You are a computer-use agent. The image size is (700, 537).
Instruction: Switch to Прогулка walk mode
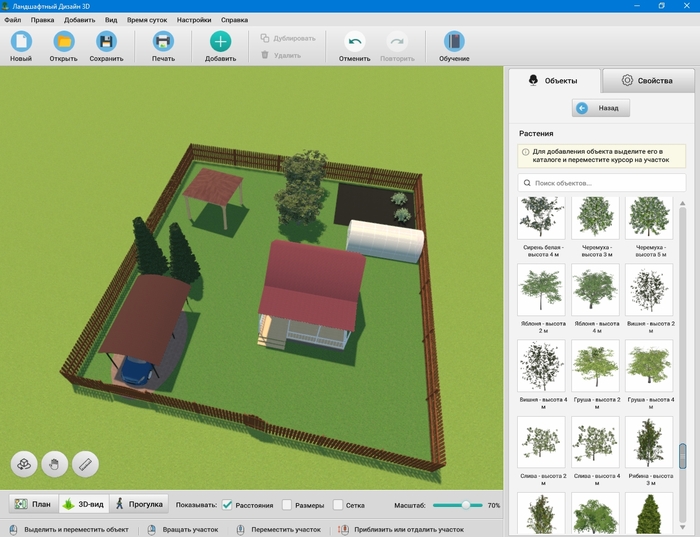(x=139, y=504)
